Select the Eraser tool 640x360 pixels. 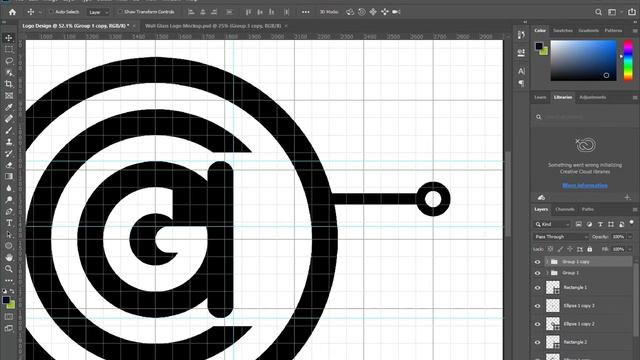tap(9, 165)
